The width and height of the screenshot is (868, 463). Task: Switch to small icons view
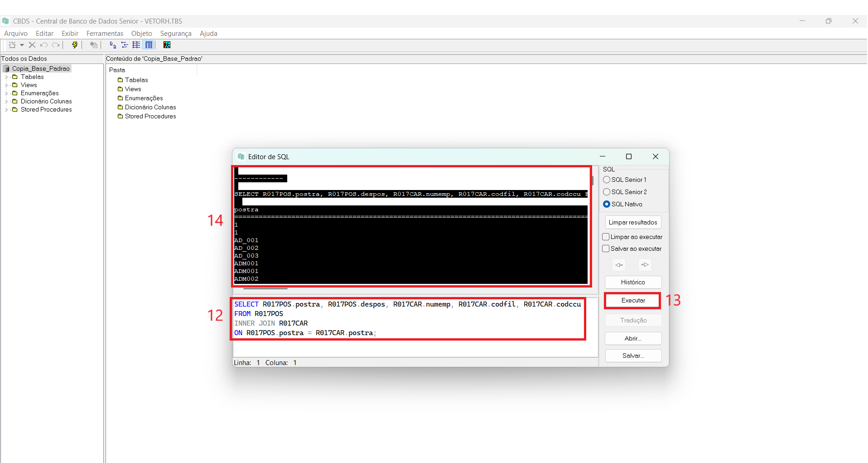coord(125,45)
